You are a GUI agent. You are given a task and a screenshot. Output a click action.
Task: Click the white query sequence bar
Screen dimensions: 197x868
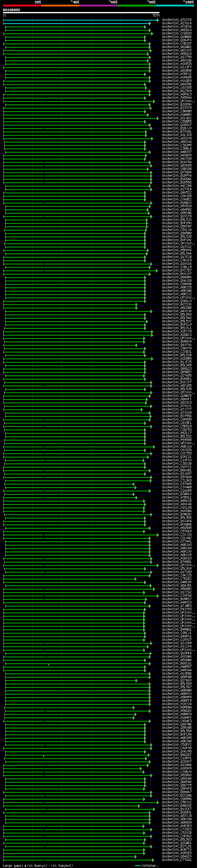(x=81, y=12)
